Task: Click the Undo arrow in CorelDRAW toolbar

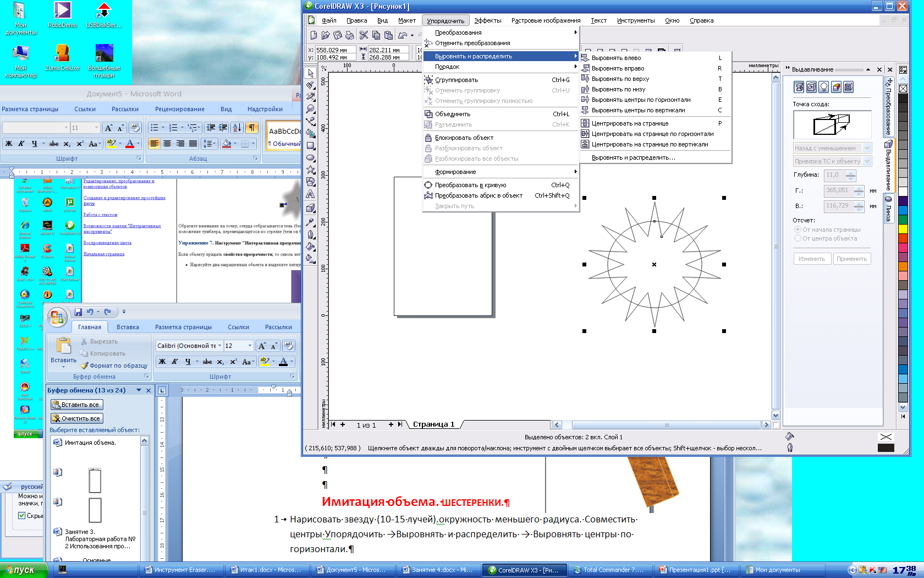Action: 403,35
